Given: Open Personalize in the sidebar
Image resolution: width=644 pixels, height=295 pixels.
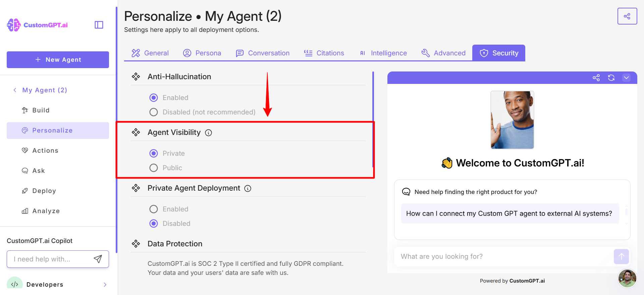Looking at the screenshot, I should pos(58,131).
